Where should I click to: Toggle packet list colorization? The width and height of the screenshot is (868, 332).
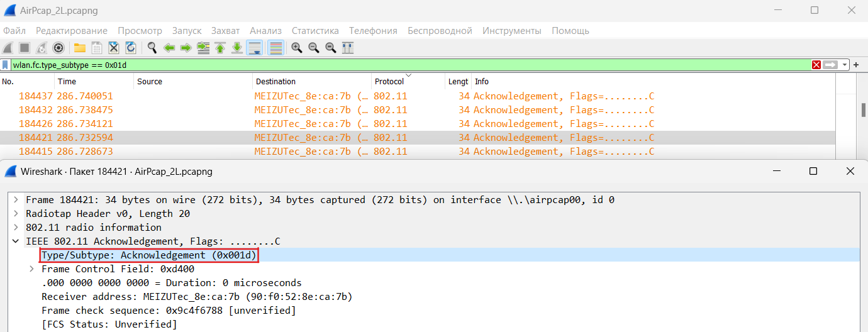tap(275, 48)
